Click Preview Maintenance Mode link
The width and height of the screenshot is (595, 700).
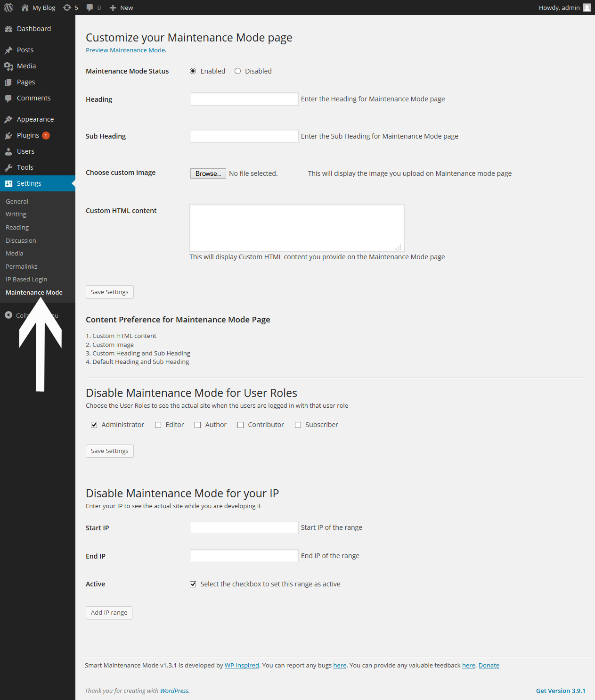pyautogui.click(x=125, y=50)
